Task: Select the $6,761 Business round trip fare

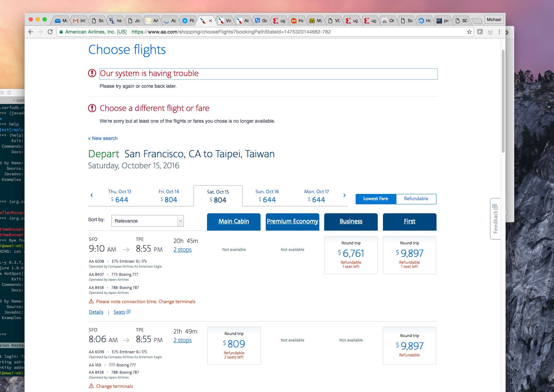Action: point(351,255)
